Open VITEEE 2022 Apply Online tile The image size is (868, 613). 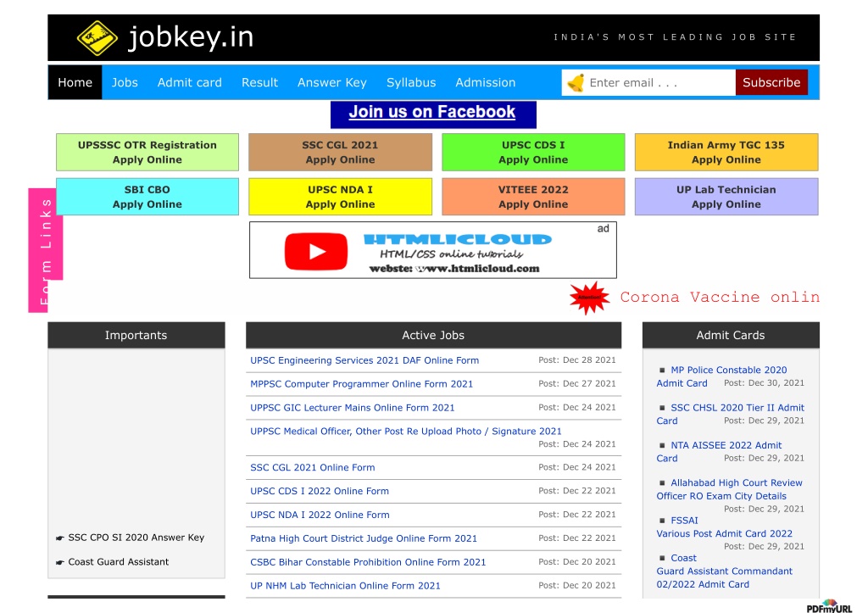click(533, 197)
